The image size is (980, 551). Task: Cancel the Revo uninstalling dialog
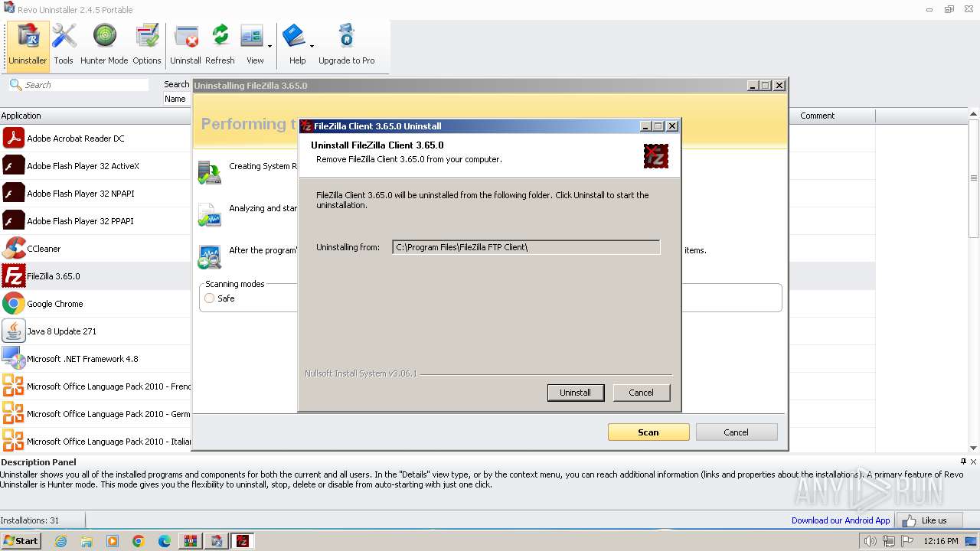pyautogui.click(x=736, y=432)
